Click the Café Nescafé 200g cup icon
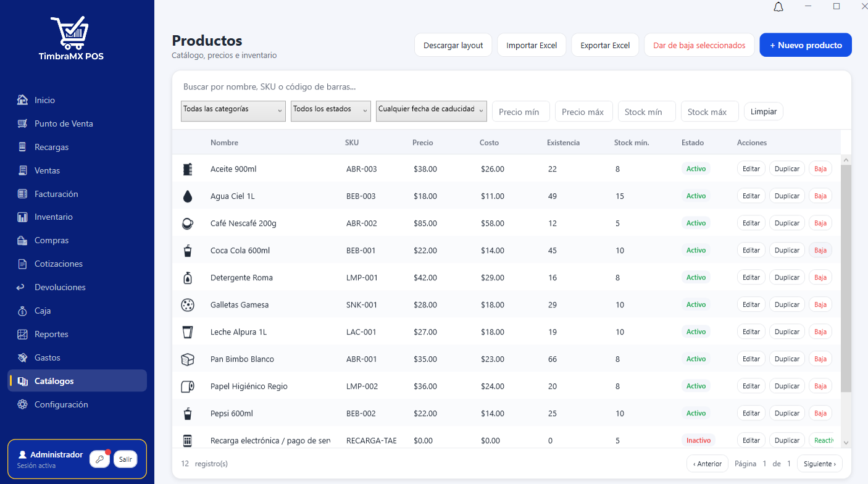This screenshot has width=868, height=484. pos(188,223)
